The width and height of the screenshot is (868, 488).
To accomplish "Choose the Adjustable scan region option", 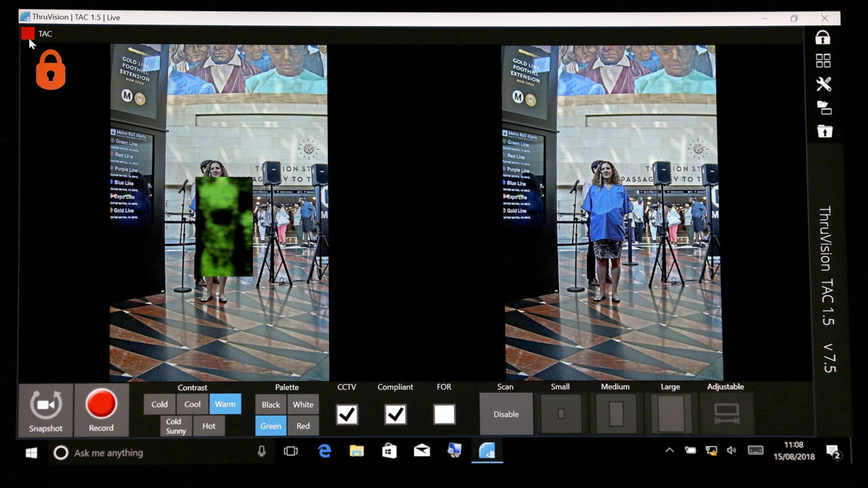I will (726, 414).
